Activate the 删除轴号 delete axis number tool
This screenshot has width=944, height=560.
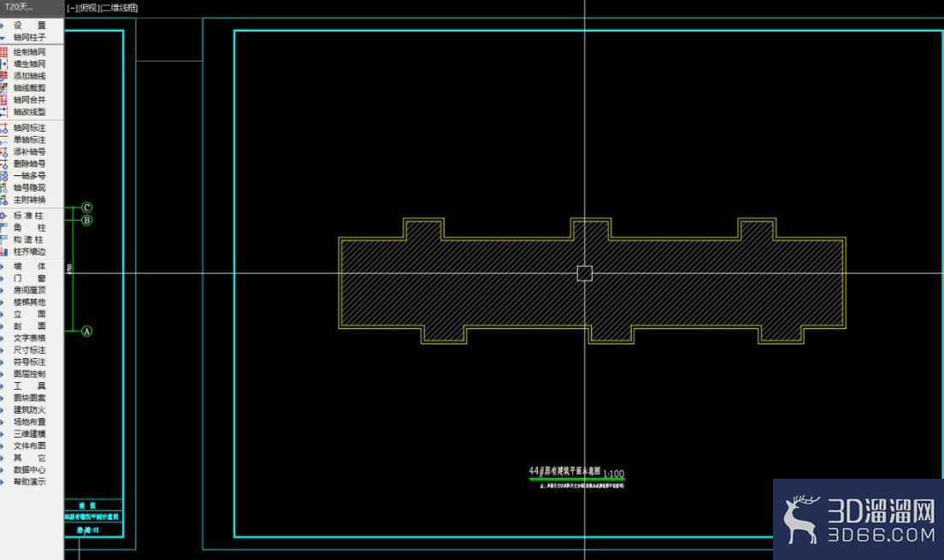[29, 164]
